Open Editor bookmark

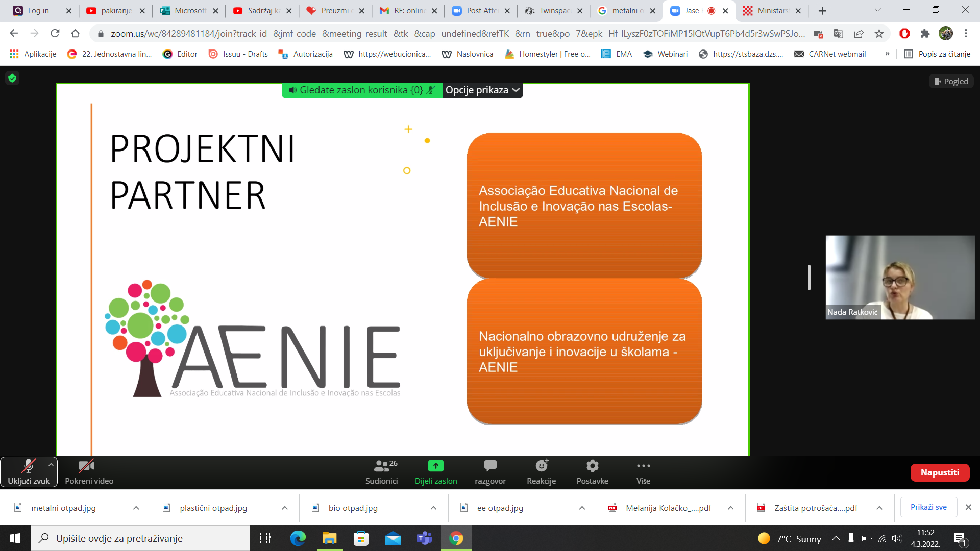[180, 54]
